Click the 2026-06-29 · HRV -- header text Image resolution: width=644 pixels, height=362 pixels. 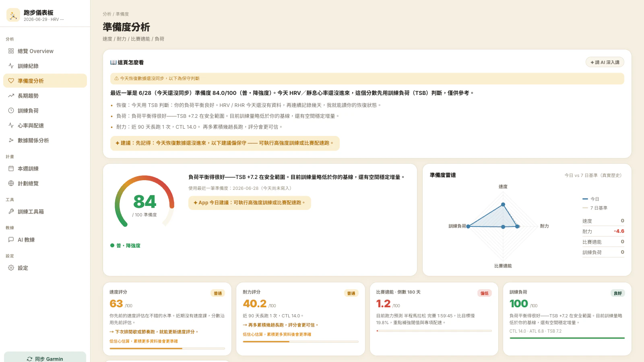click(43, 19)
